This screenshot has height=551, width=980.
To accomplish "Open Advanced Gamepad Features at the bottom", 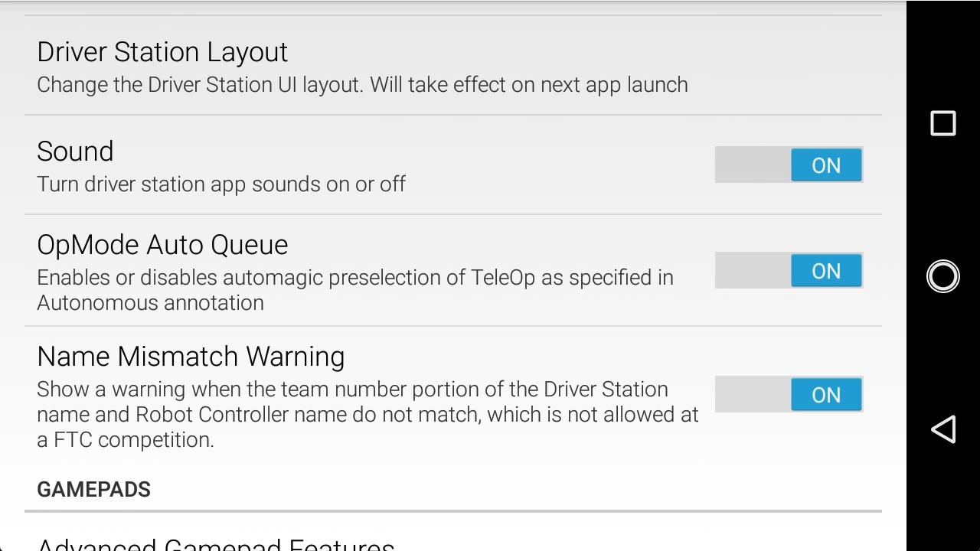I will click(x=216, y=544).
